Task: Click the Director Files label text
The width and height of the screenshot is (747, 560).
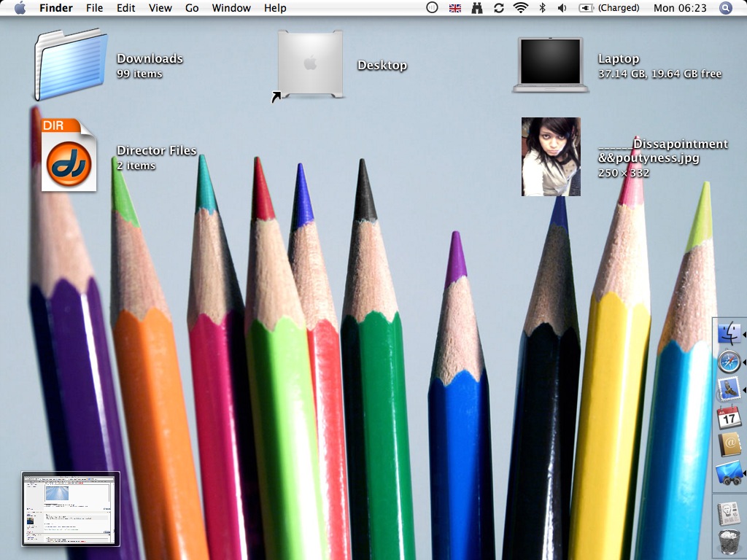Action: 156,150
